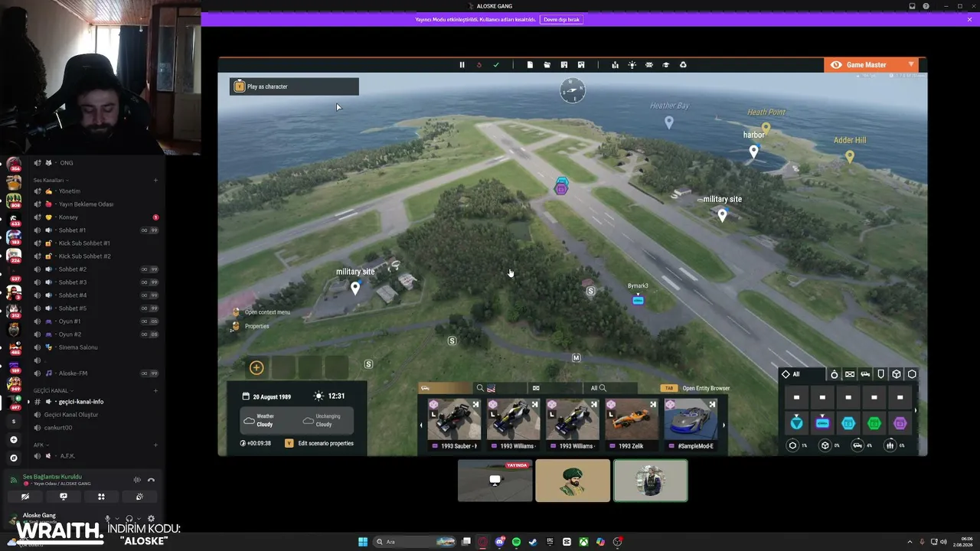Disconnect from the Discord voice call
The image size is (980, 551).
(x=151, y=480)
